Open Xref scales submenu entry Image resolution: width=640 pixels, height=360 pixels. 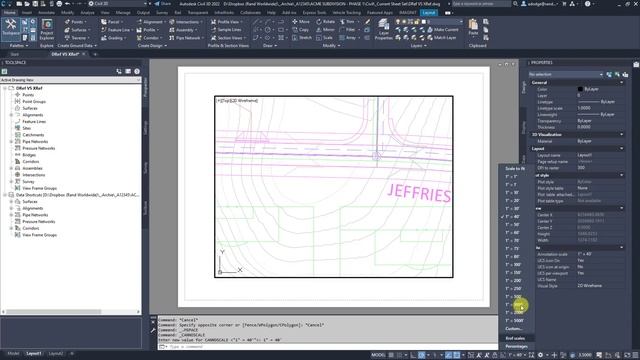tap(515, 338)
